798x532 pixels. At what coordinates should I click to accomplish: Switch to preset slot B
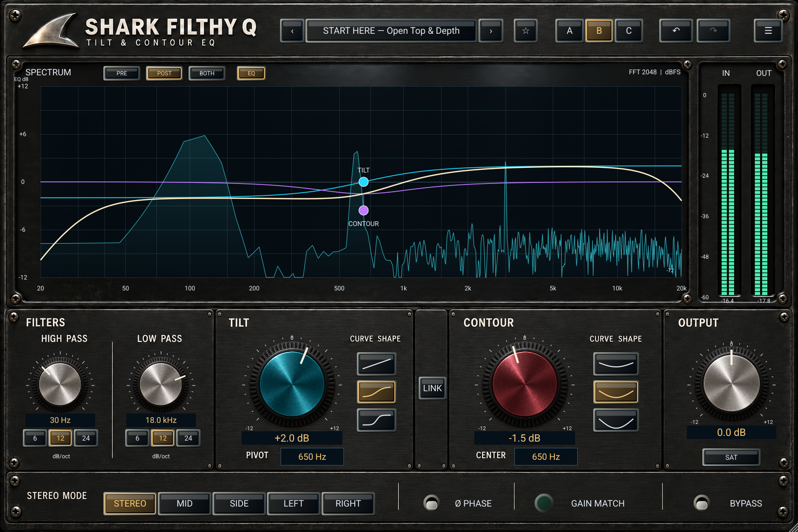coord(599,31)
